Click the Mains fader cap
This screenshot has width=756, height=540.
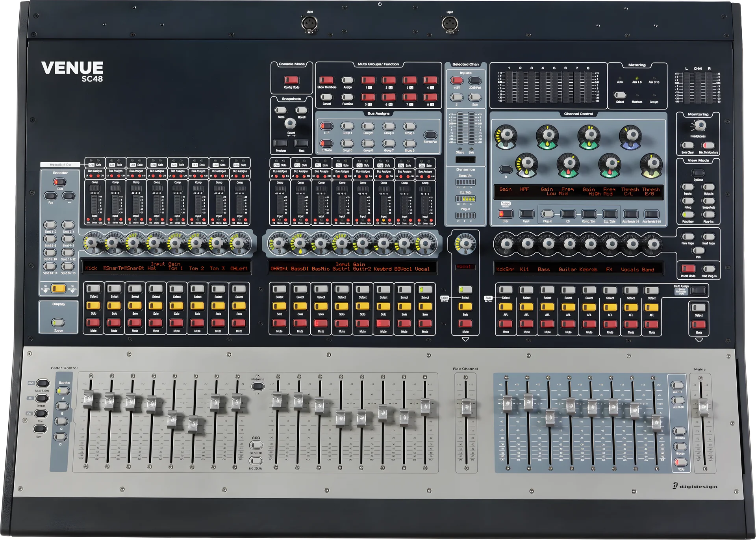coord(703,408)
